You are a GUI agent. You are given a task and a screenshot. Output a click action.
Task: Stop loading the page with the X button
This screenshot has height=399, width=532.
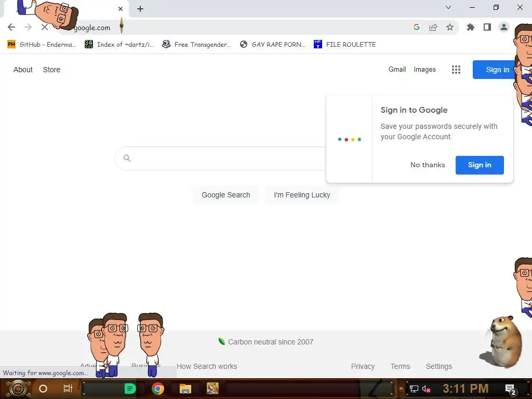(45, 27)
